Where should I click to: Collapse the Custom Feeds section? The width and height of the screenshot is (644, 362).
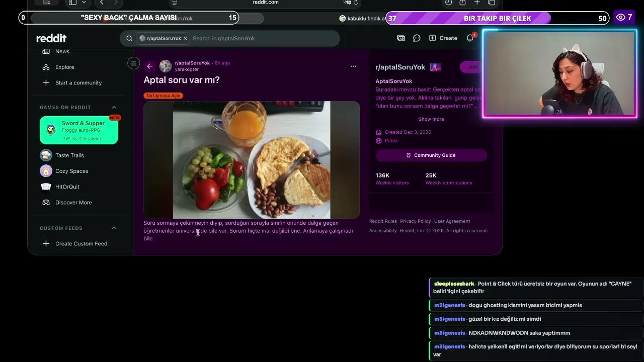[x=114, y=228]
